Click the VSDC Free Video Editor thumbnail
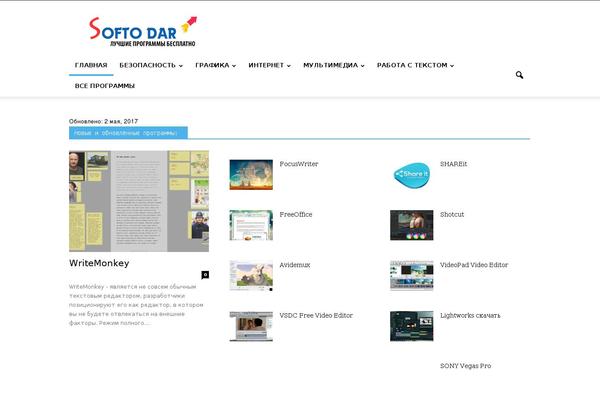Image resolution: width=600 pixels, height=400 pixels. coord(251,326)
